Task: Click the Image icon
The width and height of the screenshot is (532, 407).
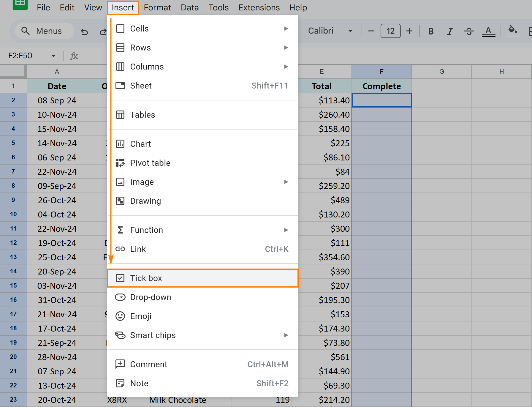Action: point(120,182)
